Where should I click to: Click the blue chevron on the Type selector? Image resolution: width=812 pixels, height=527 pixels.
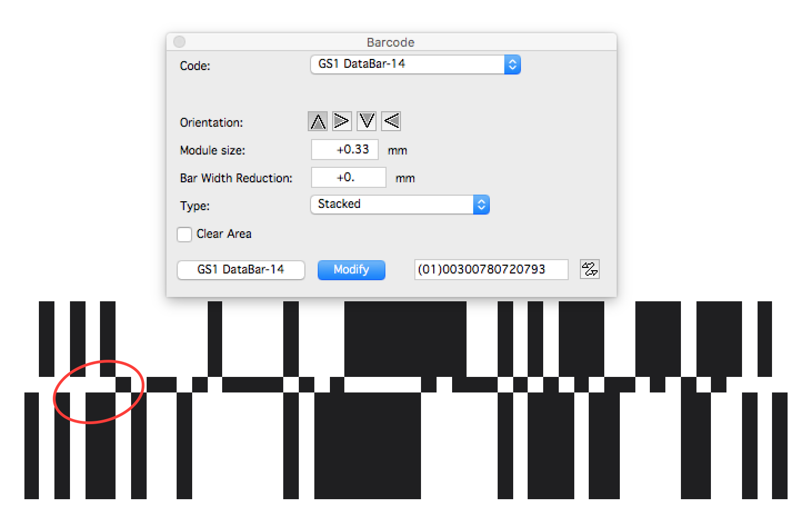480,204
